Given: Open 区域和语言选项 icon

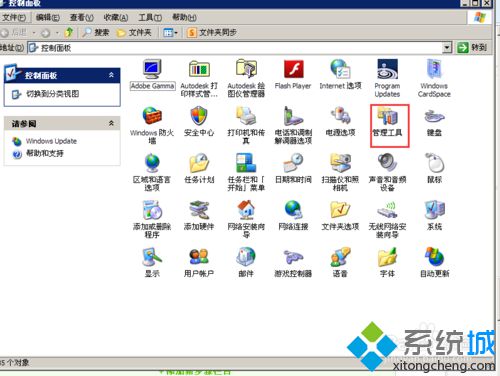Looking at the screenshot, I should tap(152, 172).
